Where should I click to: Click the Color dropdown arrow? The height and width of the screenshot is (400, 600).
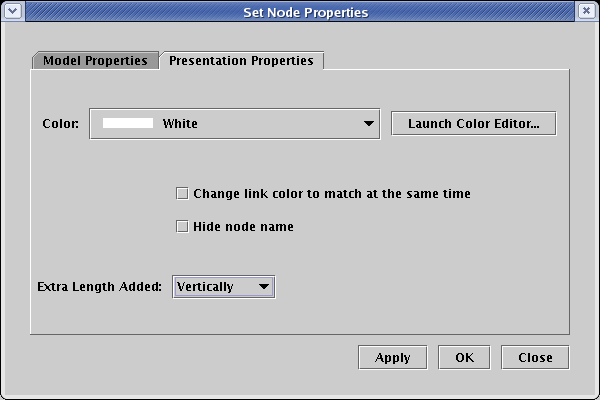[x=369, y=124]
